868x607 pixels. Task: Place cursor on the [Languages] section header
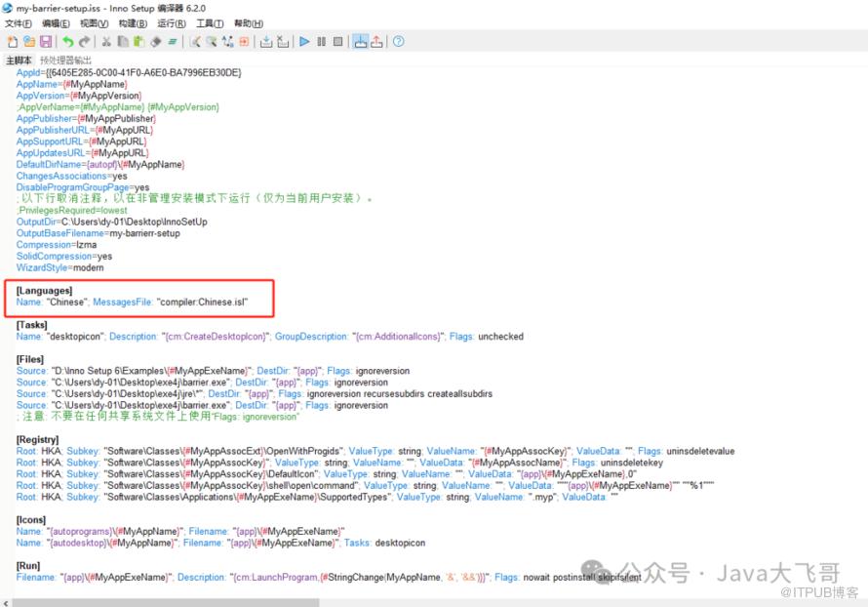pos(44,291)
